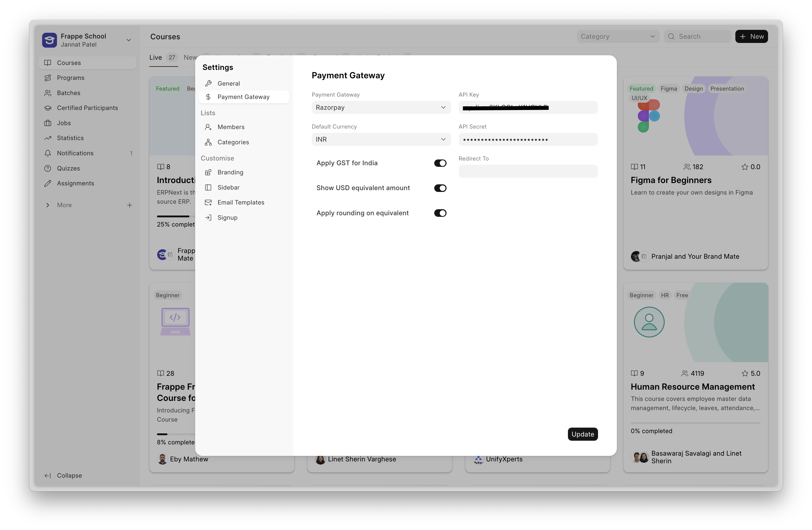Click inside the Redirect To field
This screenshot has width=812, height=530.
[528, 171]
